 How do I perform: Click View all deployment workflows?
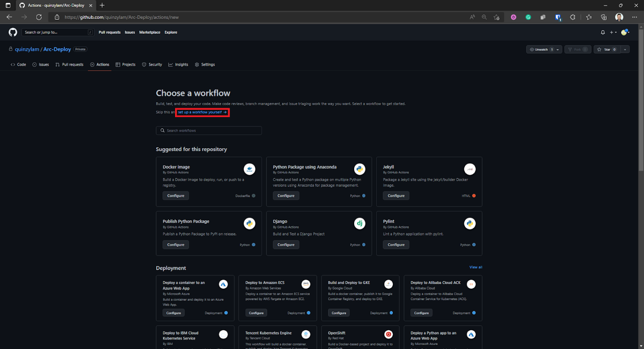(476, 267)
